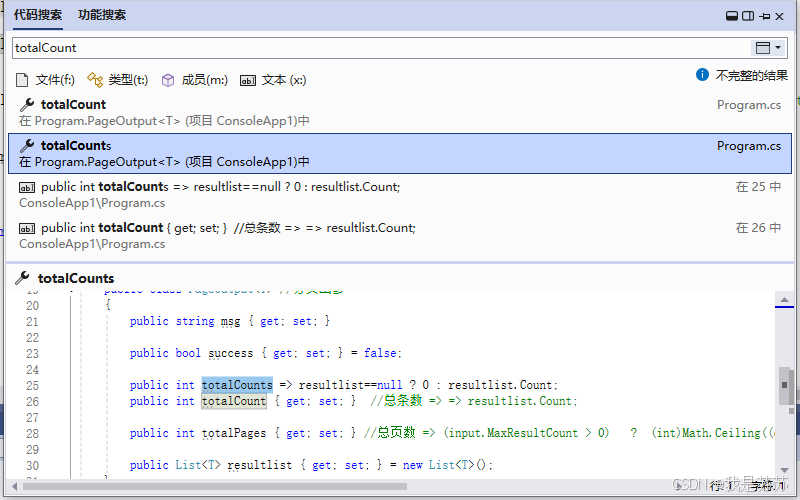Click wrench icon of totalCount result
800x500 pixels.
click(x=27, y=105)
